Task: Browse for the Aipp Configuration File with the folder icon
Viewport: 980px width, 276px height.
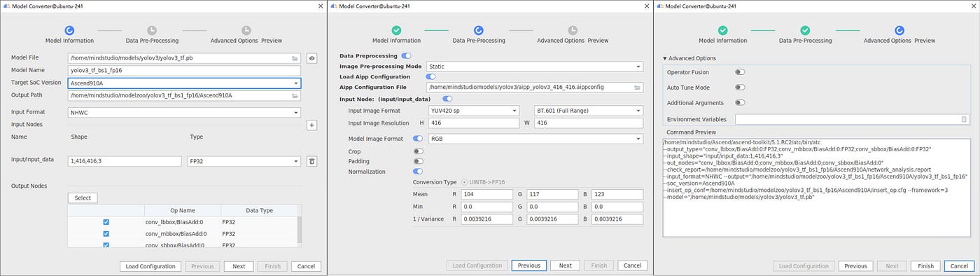Action: click(x=638, y=88)
